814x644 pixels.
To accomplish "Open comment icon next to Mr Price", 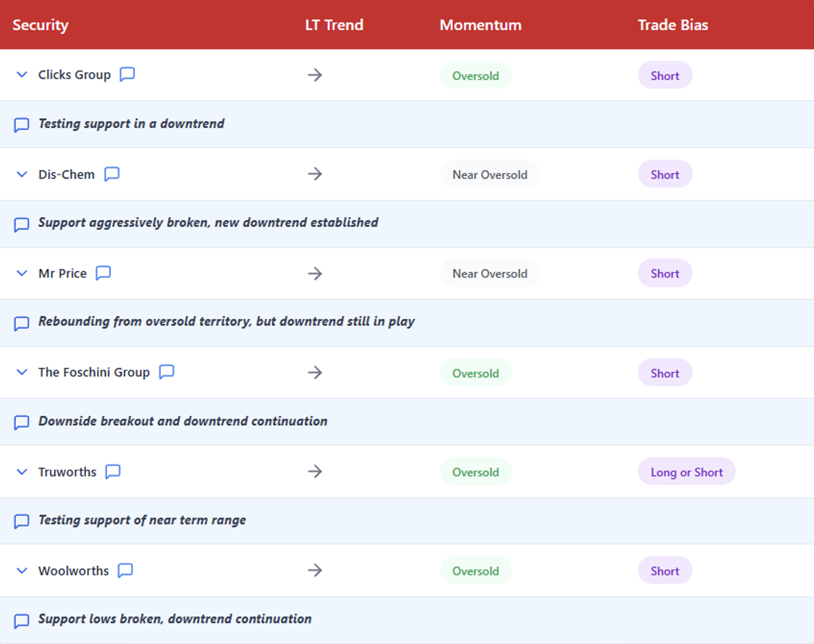I will tap(103, 273).
